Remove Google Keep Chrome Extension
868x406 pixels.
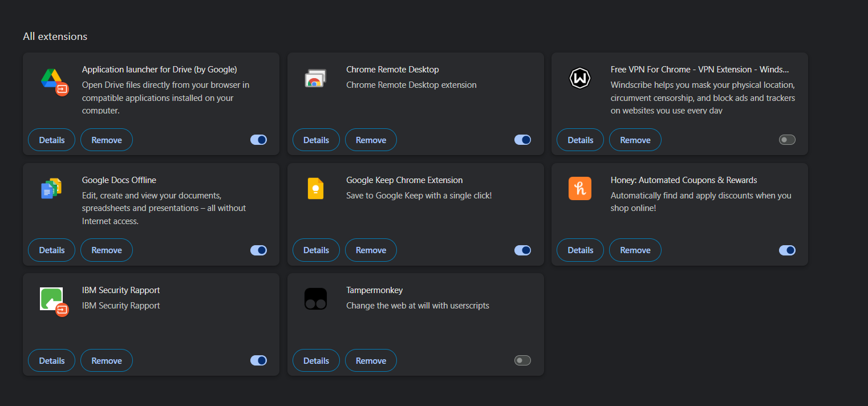(x=371, y=250)
